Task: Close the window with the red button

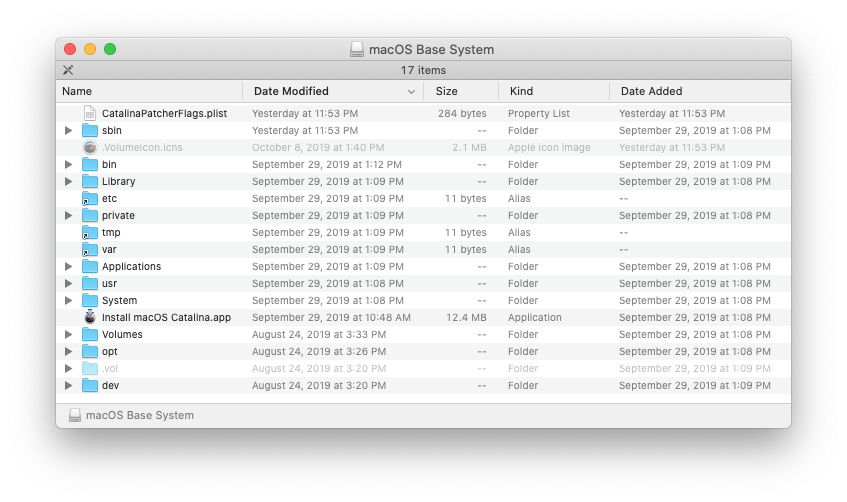Action: [70, 49]
